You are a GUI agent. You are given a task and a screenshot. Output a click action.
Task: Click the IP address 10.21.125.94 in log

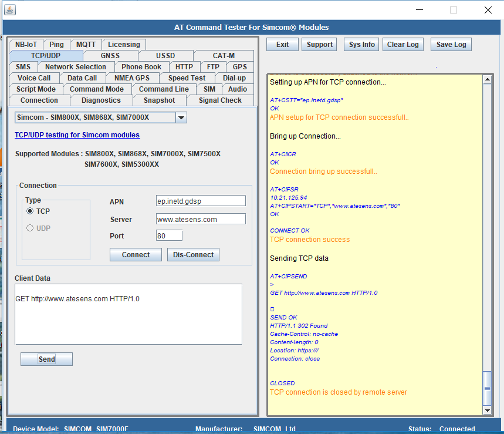(288, 197)
